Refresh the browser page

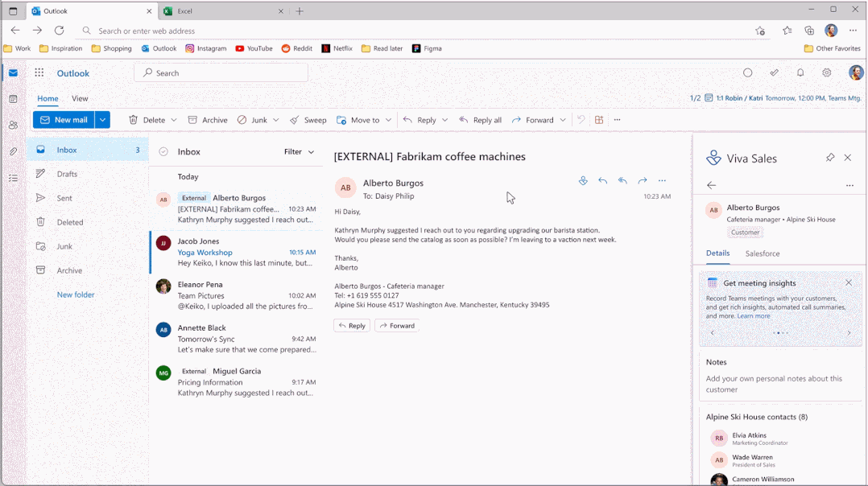60,31
